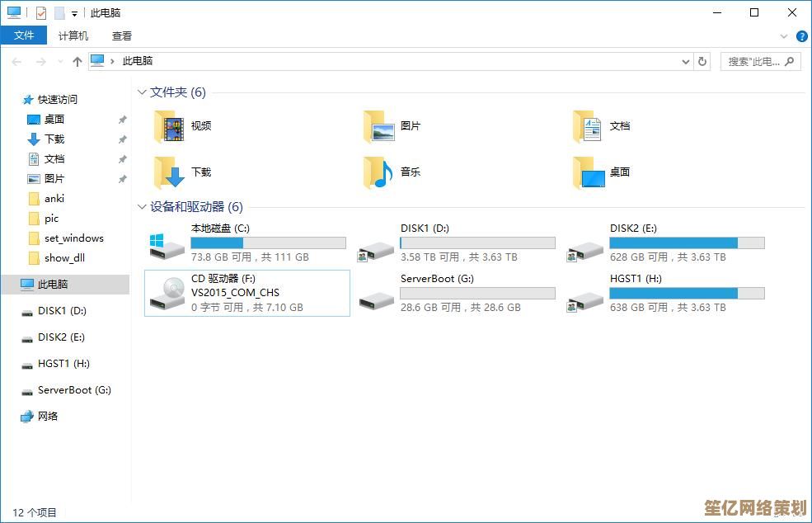Viewport: 812px width, 523px height.
Task: Switch to the View (查看) ribbon tab
Action: [122, 35]
